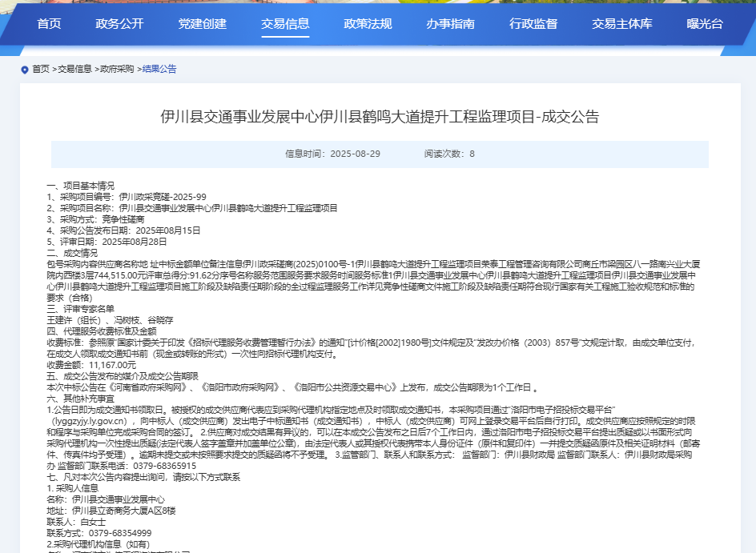Screen dimensions: 756x553
Task: Click the 首页 breadcrumb link
Action: coord(41,69)
